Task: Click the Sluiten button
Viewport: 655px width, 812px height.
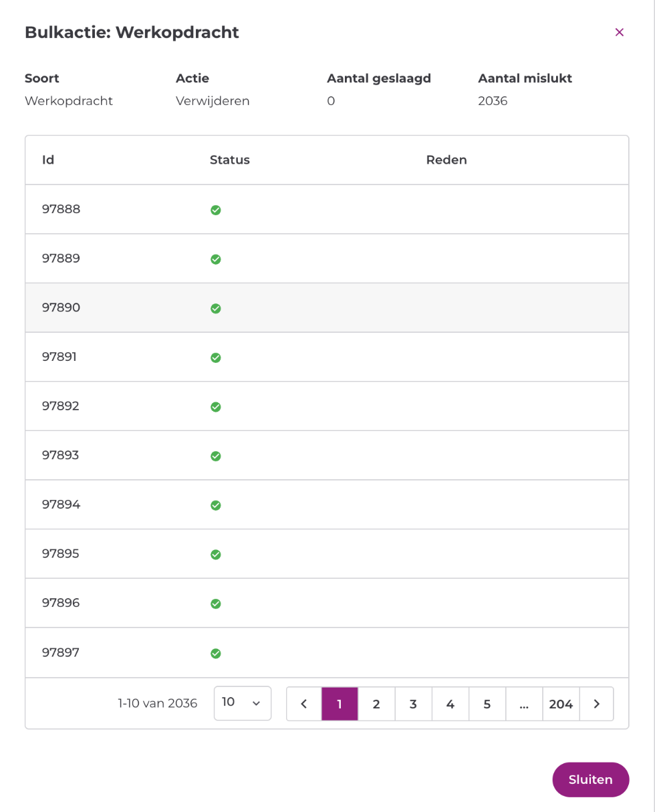Action: coord(591,780)
